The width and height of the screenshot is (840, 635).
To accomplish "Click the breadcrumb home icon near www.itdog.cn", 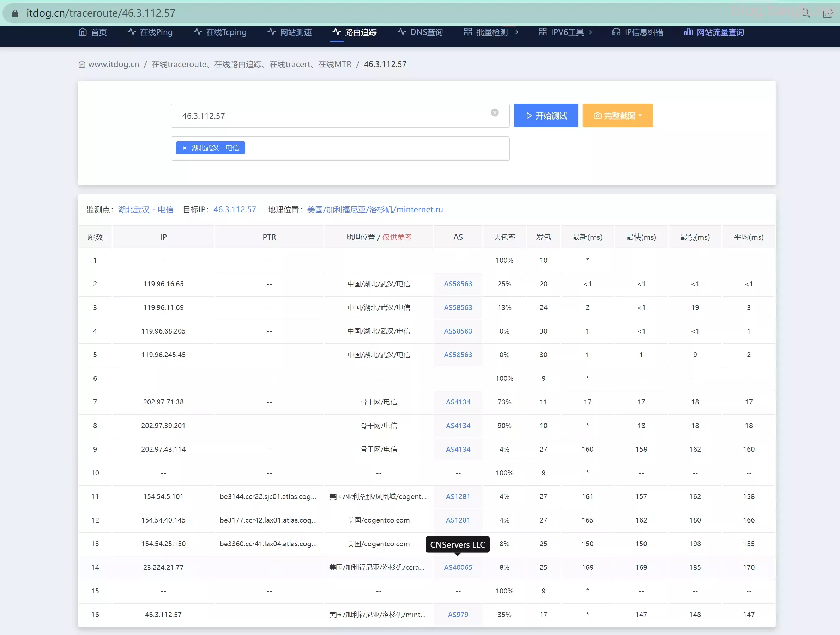I will (81, 64).
